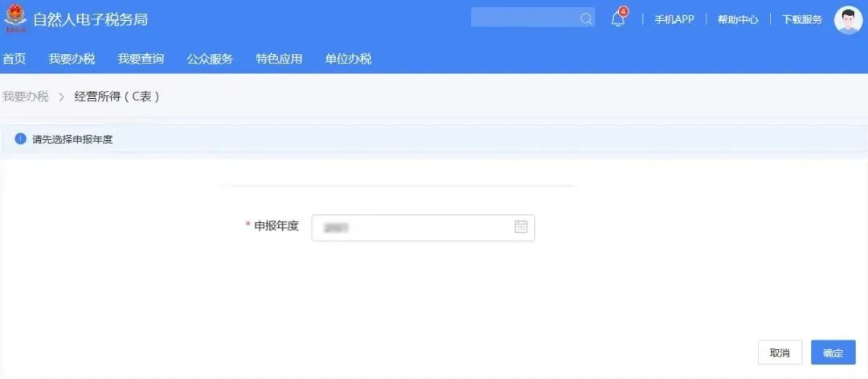Select the 首页 menu item
Viewport: 868px width, 379px height.
(14, 59)
